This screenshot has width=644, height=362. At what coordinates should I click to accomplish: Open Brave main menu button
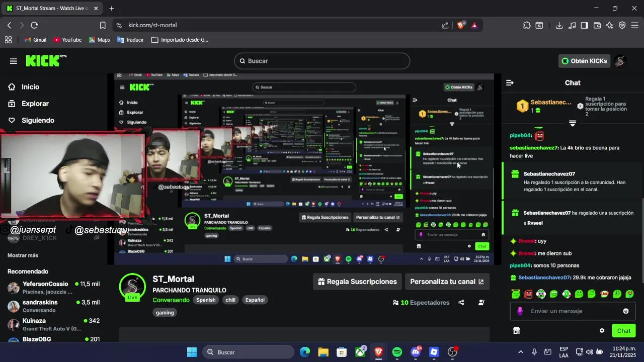635,25
